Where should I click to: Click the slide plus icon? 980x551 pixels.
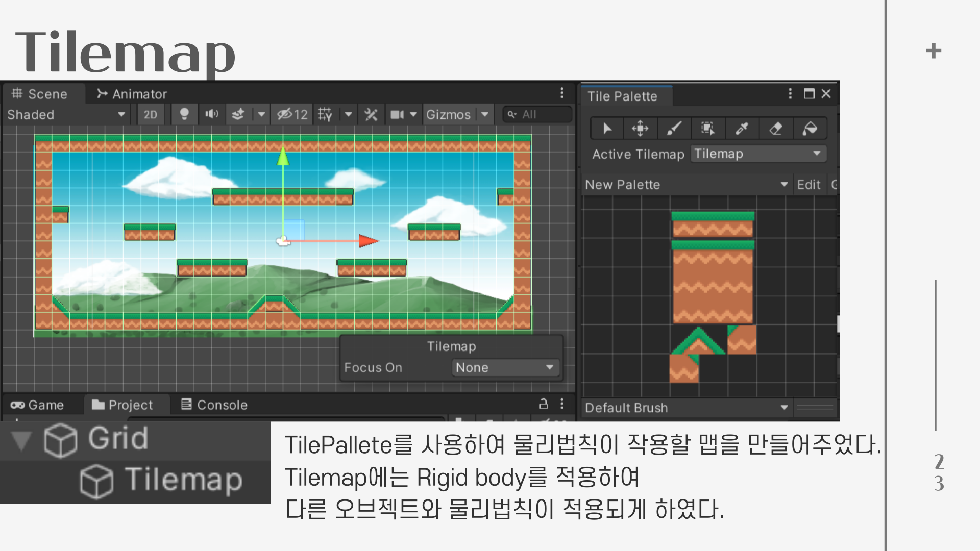coord(934,51)
